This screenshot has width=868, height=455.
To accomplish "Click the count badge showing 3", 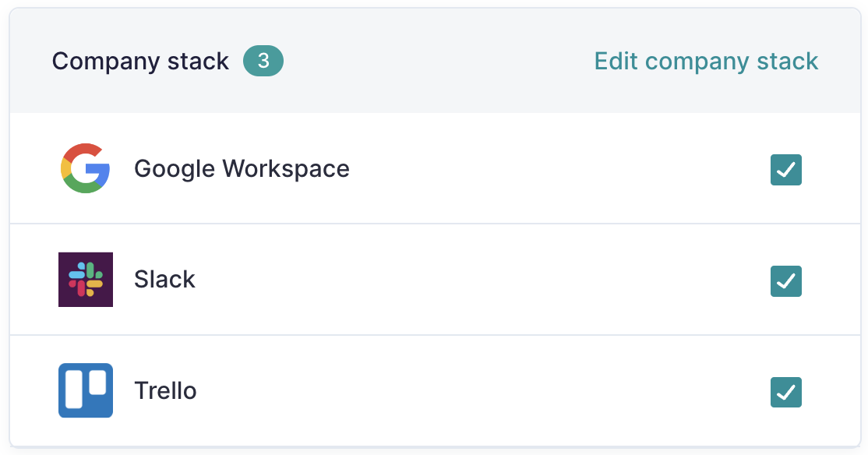I will (263, 61).
